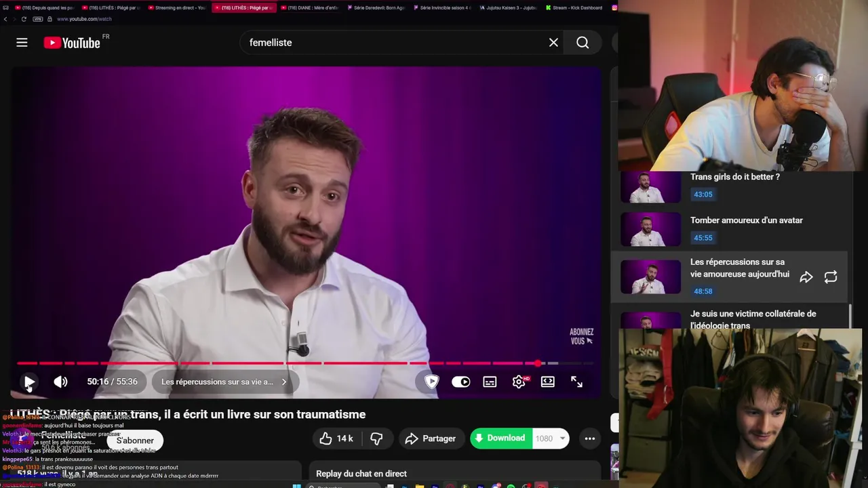Open Spotify from the taskbar

coord(511,485)
